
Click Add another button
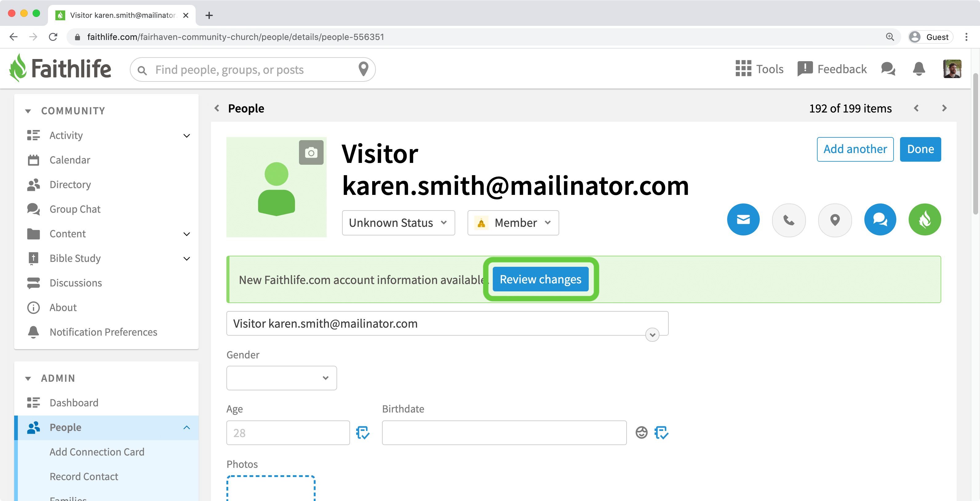point(855,149)
